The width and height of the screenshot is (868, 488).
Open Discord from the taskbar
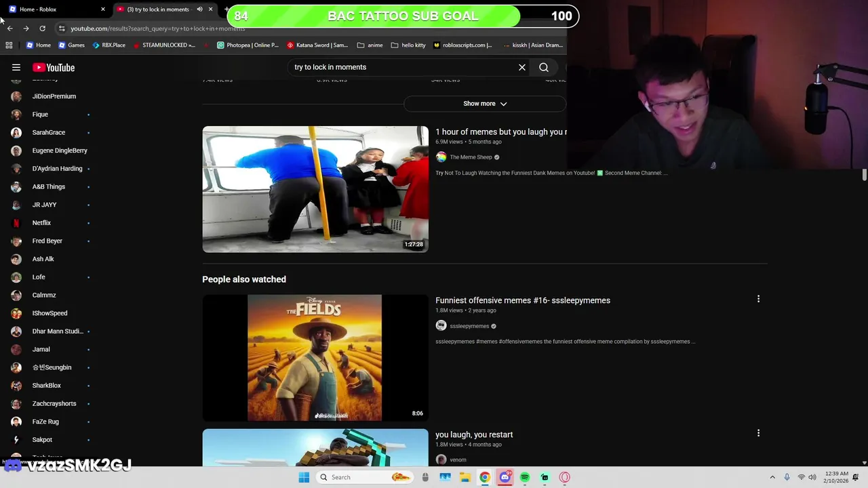(505, 477)
